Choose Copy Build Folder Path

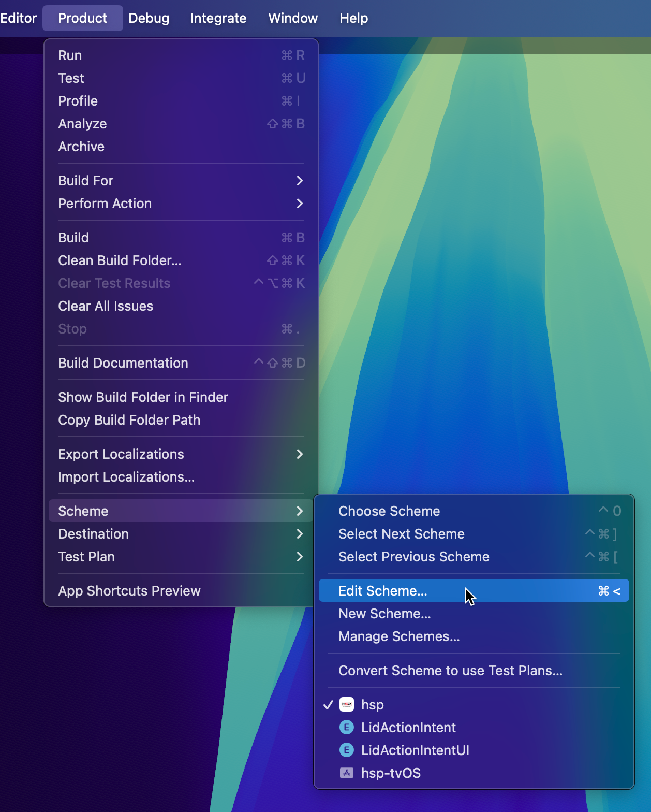pyautogui.click(x=181, y=420)
